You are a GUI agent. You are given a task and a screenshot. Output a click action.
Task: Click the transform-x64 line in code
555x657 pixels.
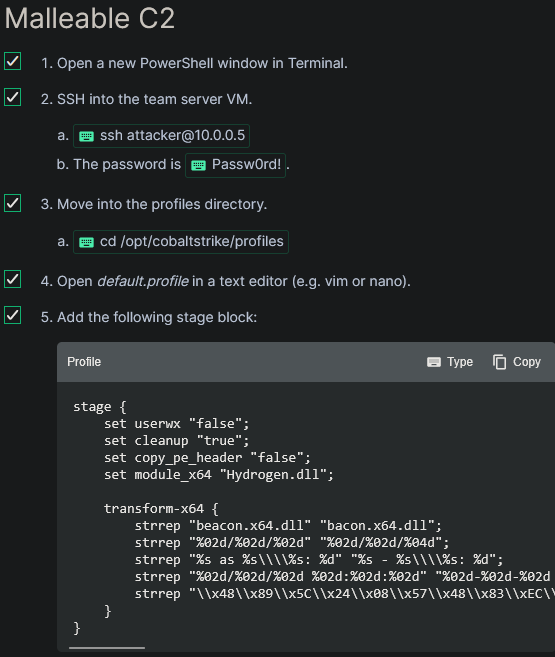tap(161, 509)
